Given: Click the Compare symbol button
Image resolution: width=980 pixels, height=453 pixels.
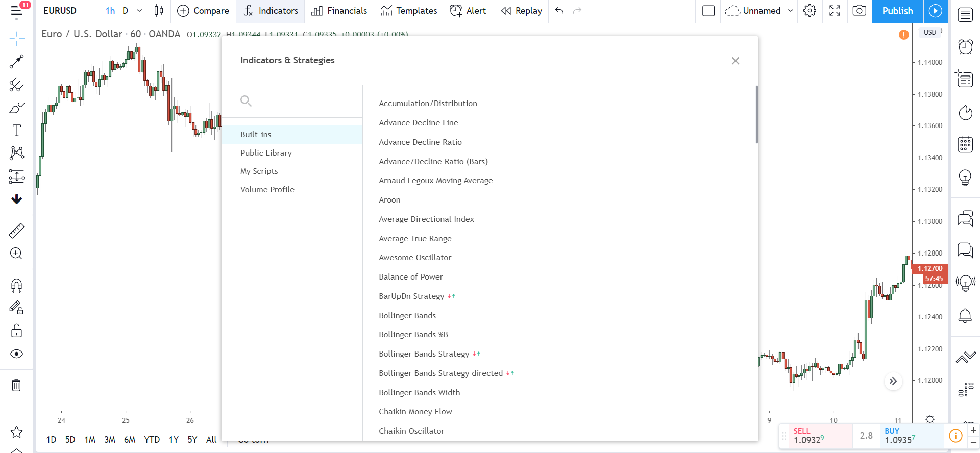Looking at the screenshot, I should (203, 11).
